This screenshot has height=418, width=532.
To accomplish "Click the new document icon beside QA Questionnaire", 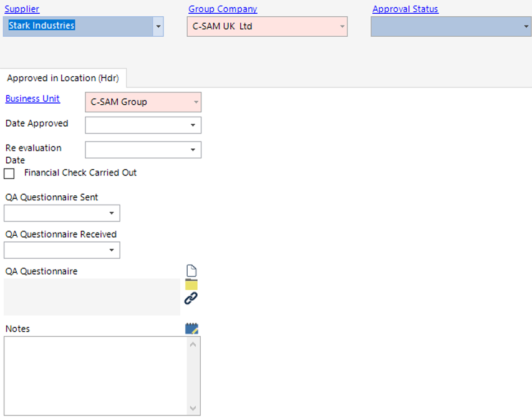I will tap(191, 271).
